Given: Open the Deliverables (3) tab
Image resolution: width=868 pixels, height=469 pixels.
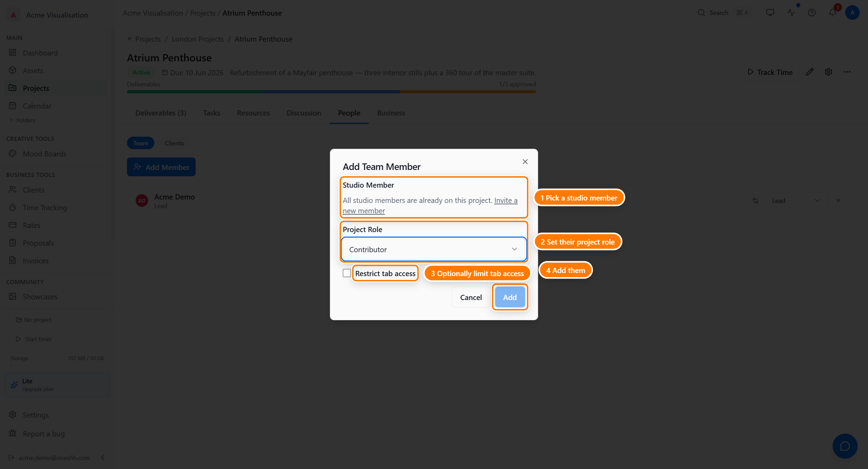Looking at the screenshot, I should pos(161,113).
